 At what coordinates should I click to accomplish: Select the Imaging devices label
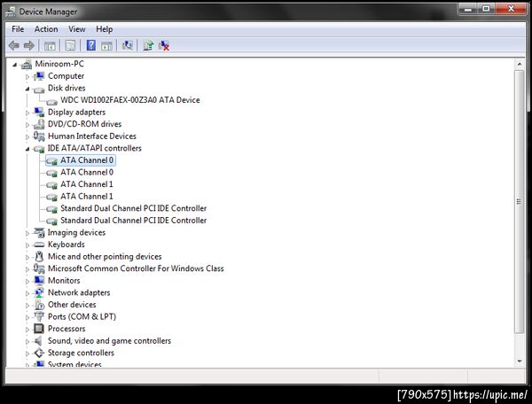(76, 232)
